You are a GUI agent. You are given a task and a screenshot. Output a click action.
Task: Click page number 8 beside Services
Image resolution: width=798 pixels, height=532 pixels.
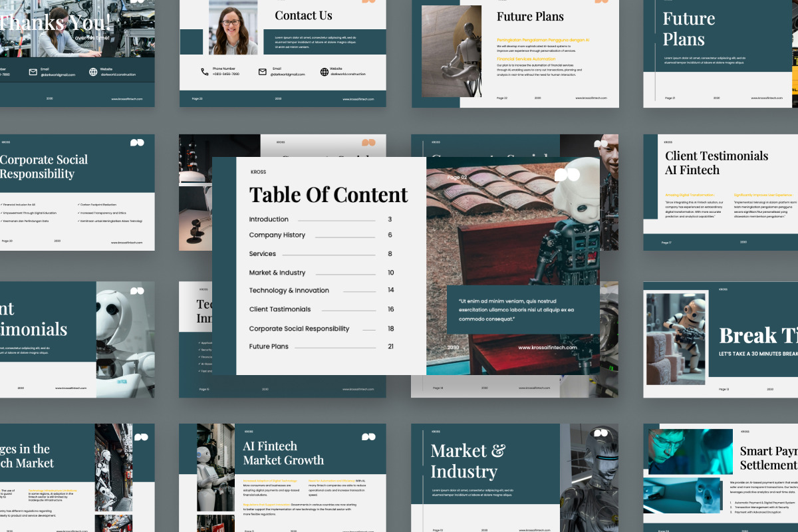[390, 254]
